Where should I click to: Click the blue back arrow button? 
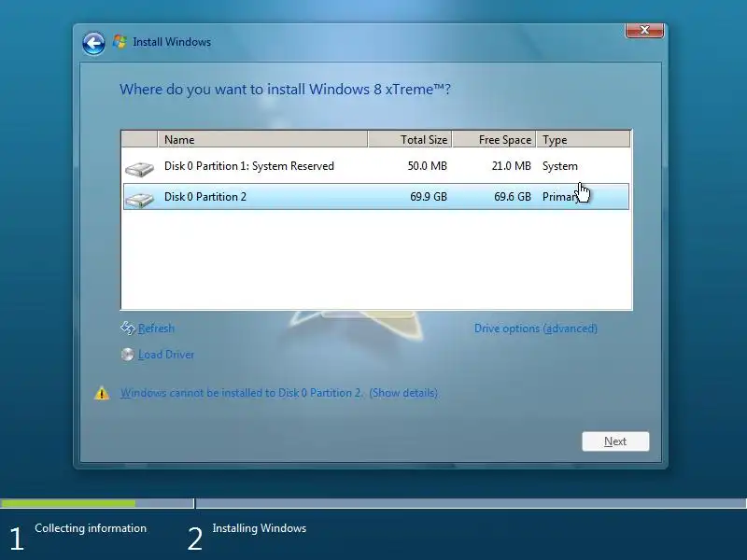[x=93, y=44]
